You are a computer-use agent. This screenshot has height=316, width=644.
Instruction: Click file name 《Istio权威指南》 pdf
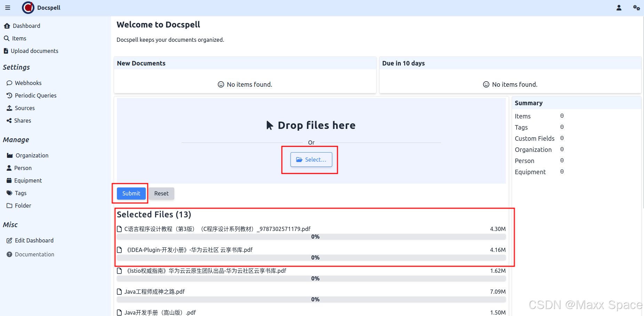click(205, 271)
